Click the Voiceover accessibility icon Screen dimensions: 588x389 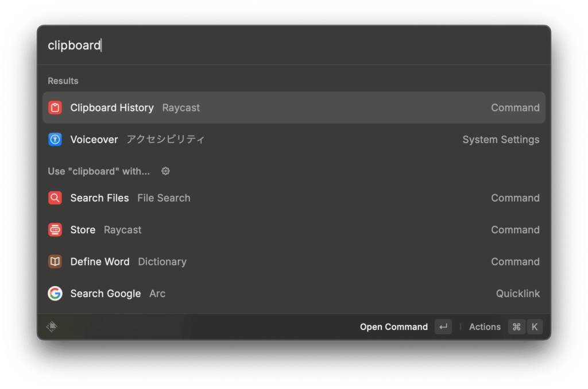[55, 140]
